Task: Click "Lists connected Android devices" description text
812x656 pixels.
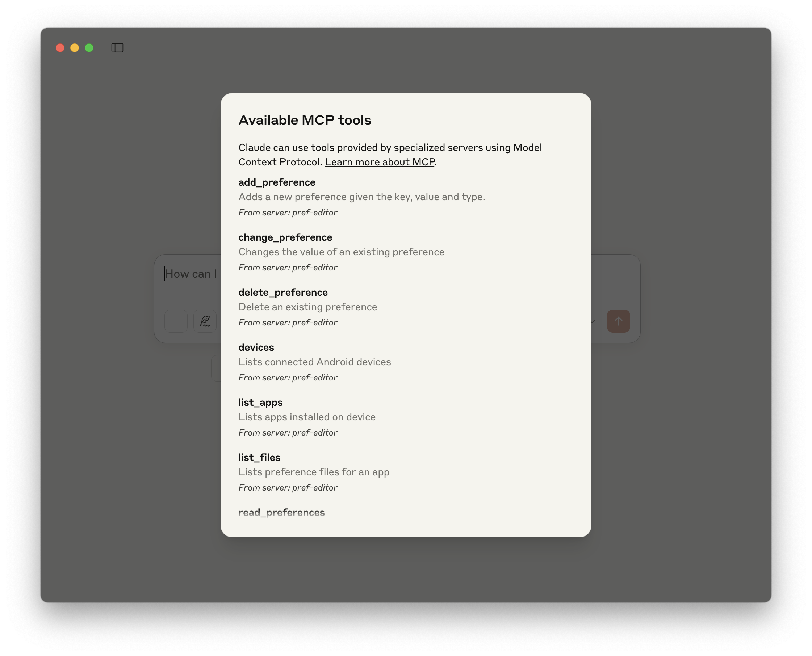Action: (x=314, y=362)
